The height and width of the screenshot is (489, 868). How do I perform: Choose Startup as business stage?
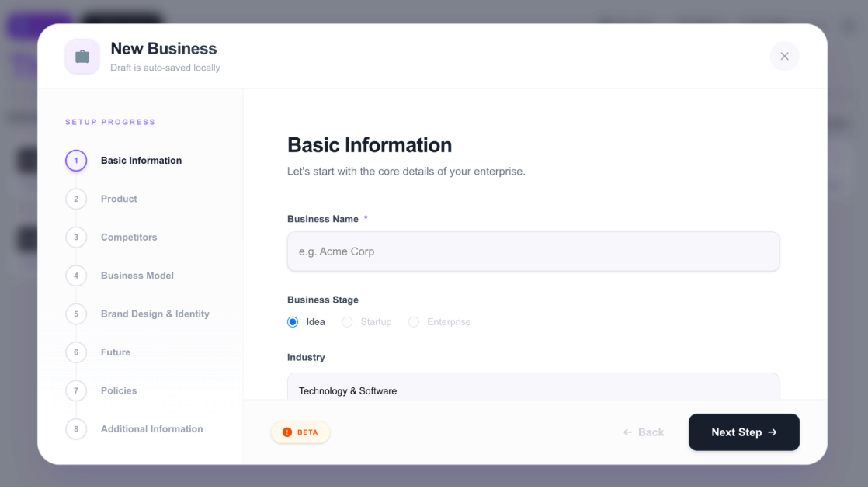point(347,322)
